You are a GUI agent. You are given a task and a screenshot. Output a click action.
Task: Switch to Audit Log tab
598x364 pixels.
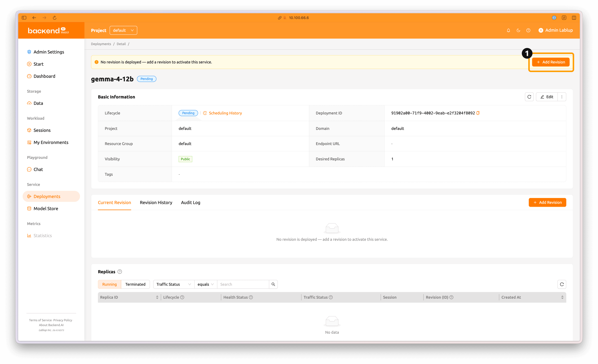click(191, 202)
